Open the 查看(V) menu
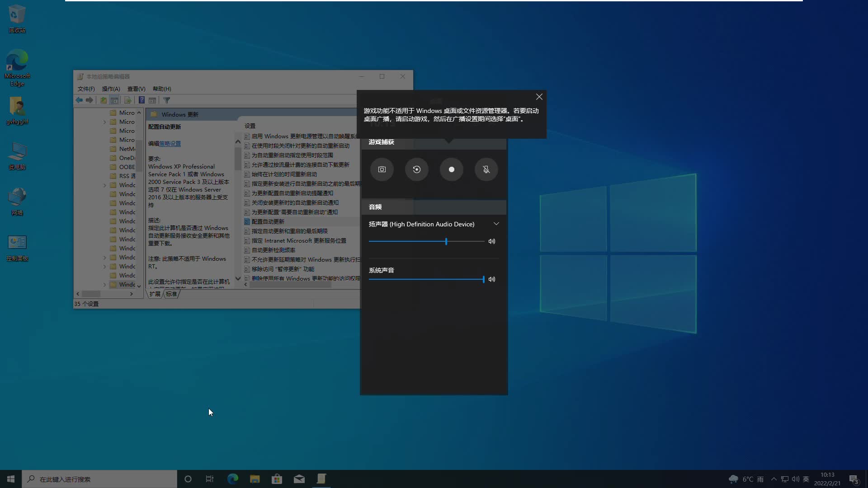Viewport: 868px width, 488px height. pos(136,89)
